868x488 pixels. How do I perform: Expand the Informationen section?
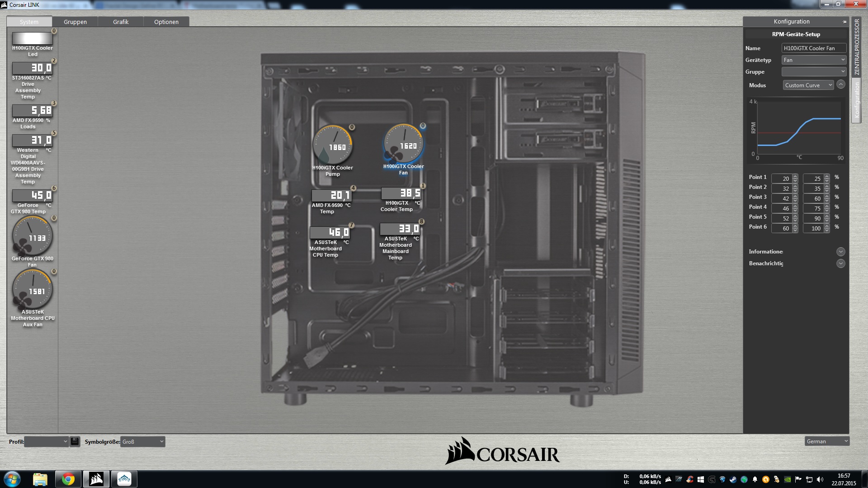click(840, 252)
